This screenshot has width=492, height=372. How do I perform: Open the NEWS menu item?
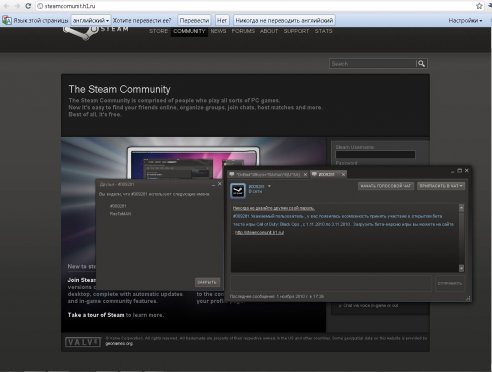pyautogui.click(x=218, y=31)
